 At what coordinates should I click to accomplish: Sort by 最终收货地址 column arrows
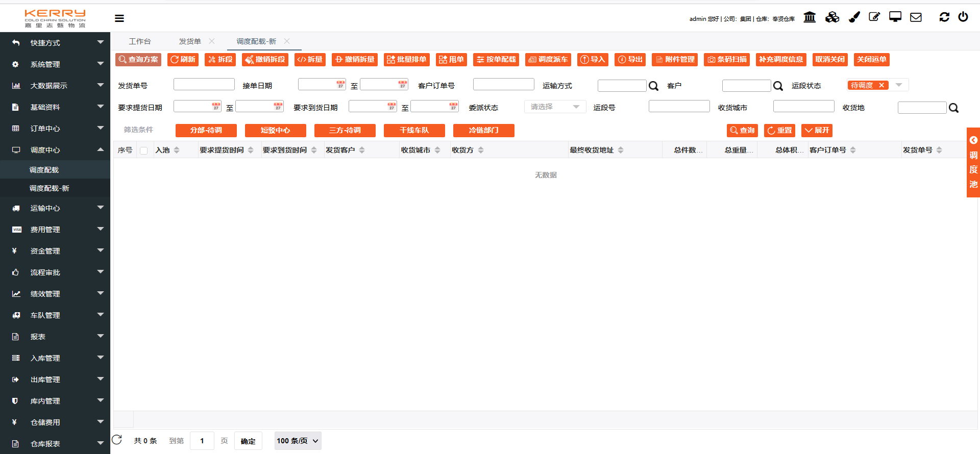pos(621,150)
